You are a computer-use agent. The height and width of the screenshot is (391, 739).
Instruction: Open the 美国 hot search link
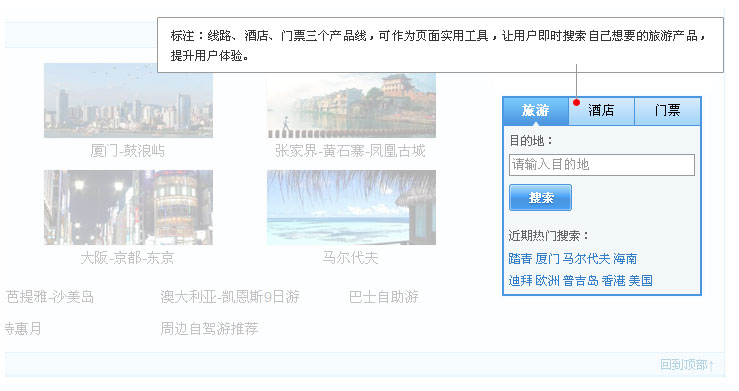coord(640,281)
